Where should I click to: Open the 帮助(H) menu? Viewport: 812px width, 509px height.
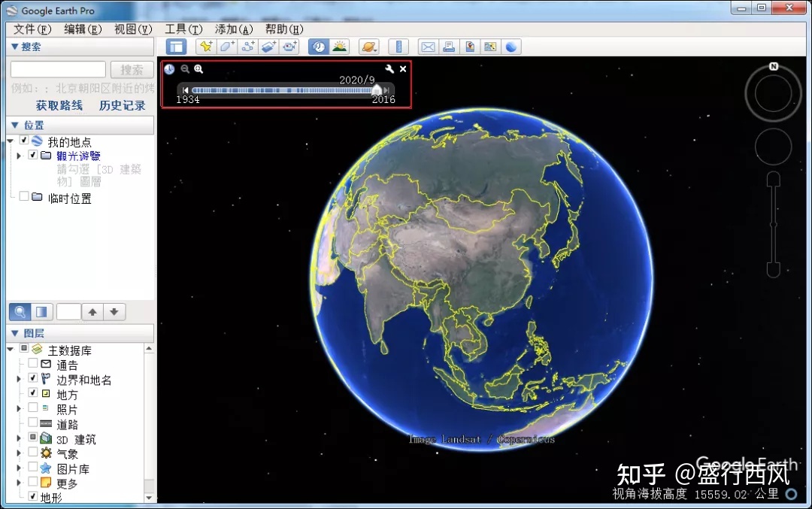(284, 29)
